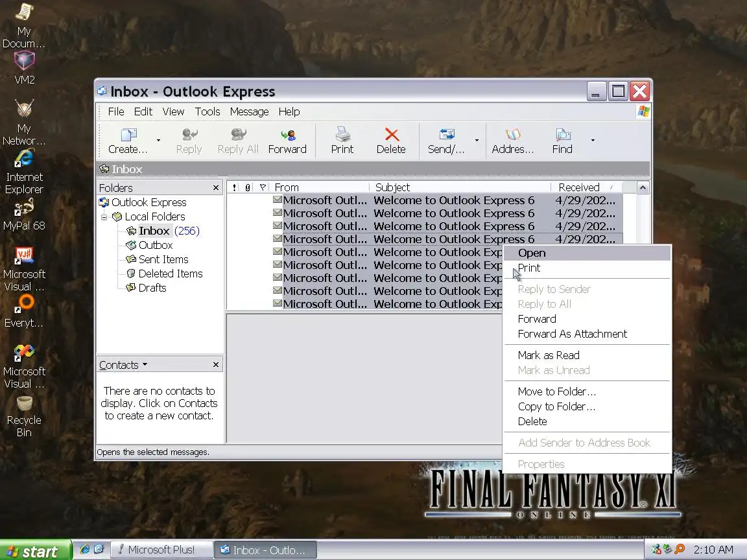747x560 pixels.
Task: Open the Addresses toolbar icon
Action: point(513,135)
